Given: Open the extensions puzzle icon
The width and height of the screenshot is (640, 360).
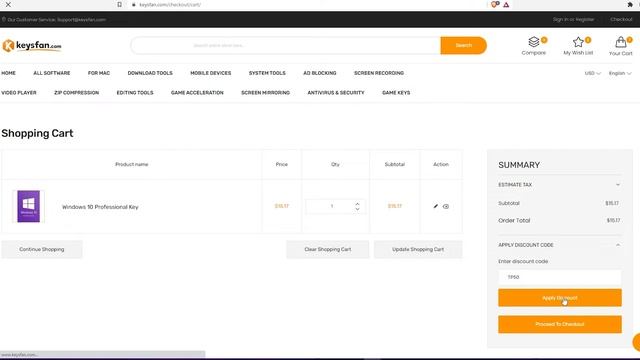Looking at the screenshot, I should (630, 4).
